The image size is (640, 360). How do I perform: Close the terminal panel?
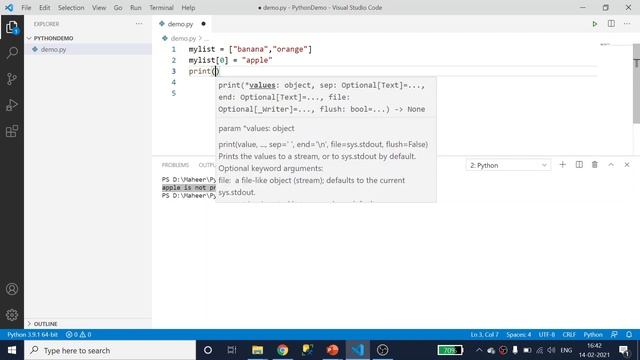tap(627, 164)
